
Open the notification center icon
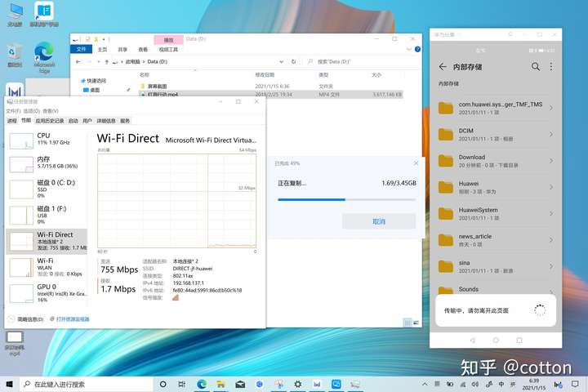(575, 384)
